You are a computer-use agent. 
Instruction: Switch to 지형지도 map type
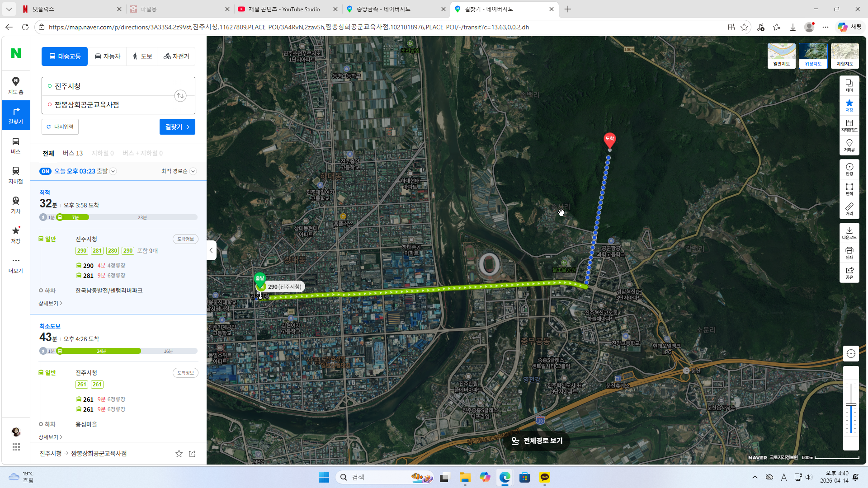coord(845,56)
